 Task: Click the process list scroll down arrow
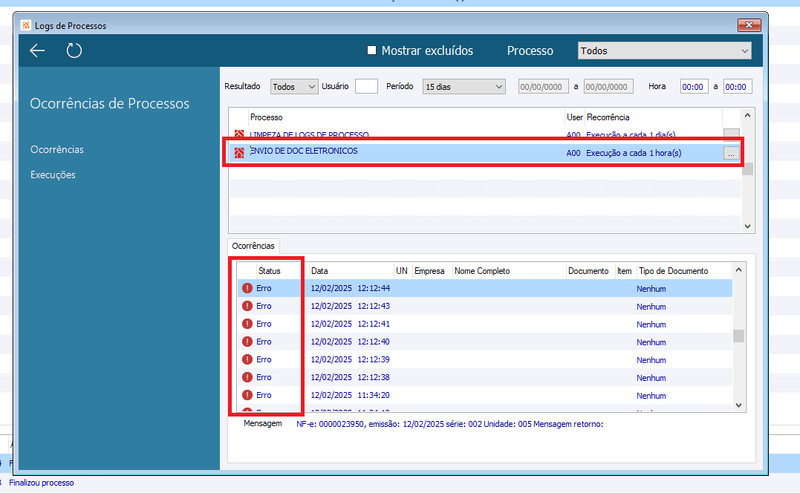747,226
